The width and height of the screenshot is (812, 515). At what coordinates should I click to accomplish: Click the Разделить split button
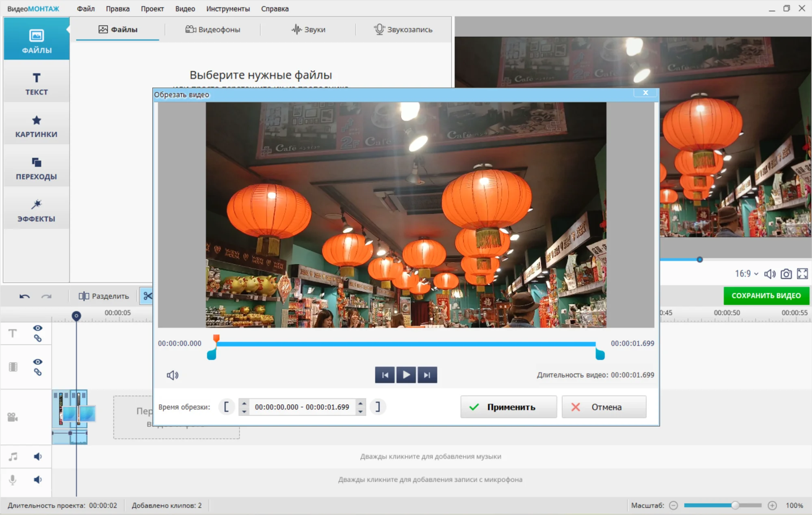point(104,296)
